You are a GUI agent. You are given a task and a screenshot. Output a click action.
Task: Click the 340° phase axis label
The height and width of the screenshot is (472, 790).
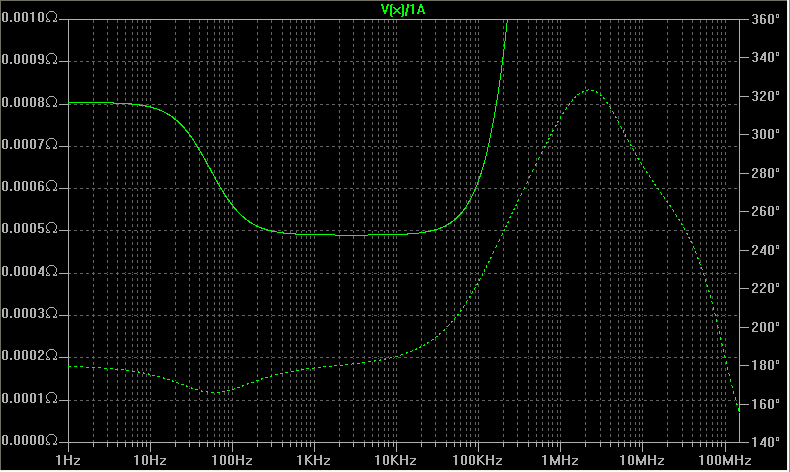766,57
